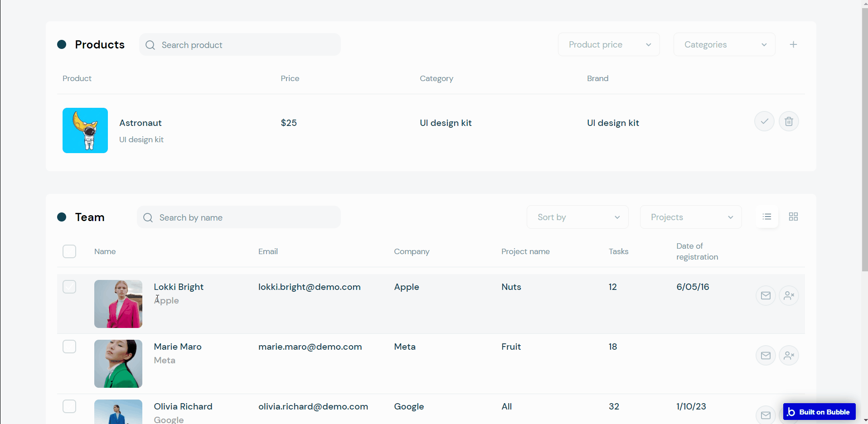Click the Name column header
Screen dimensions: 868x424
pos(105,251)
